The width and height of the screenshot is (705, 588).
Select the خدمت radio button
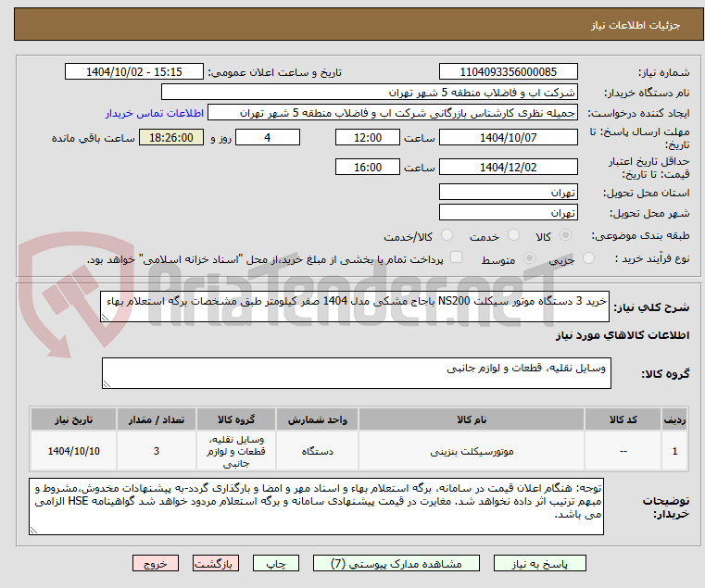coord(513,235)
